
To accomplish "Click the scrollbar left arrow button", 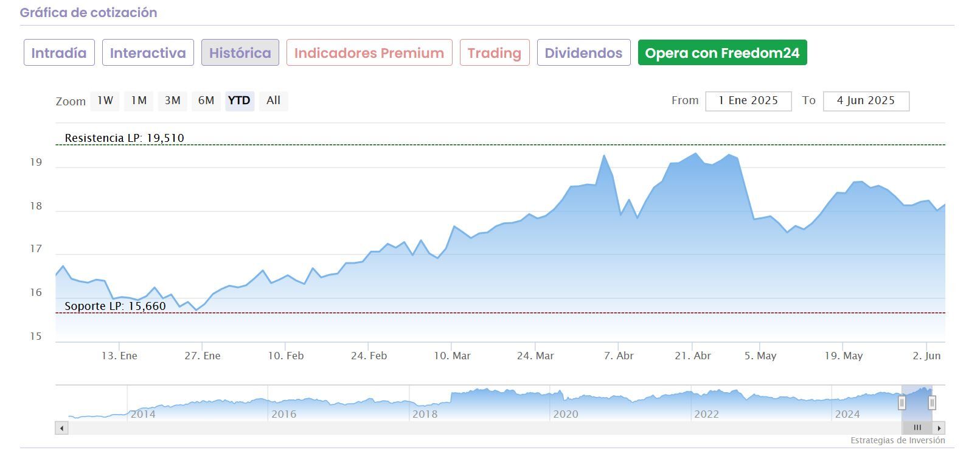I will (61, 428).
